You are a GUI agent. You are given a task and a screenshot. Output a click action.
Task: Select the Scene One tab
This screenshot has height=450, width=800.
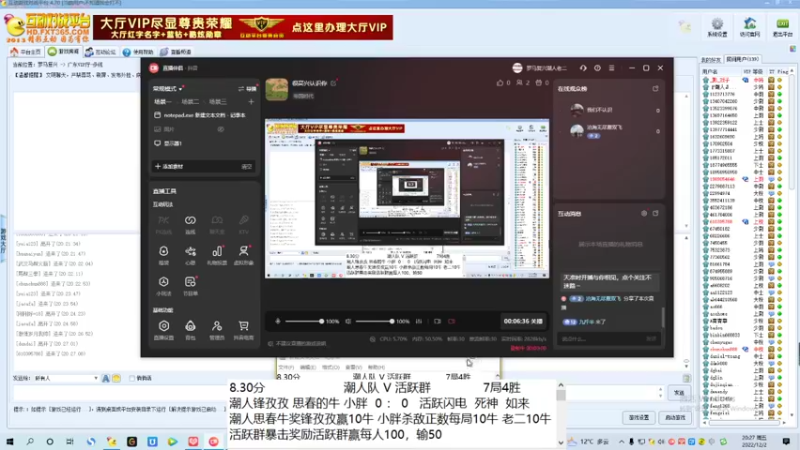[163, 102]
